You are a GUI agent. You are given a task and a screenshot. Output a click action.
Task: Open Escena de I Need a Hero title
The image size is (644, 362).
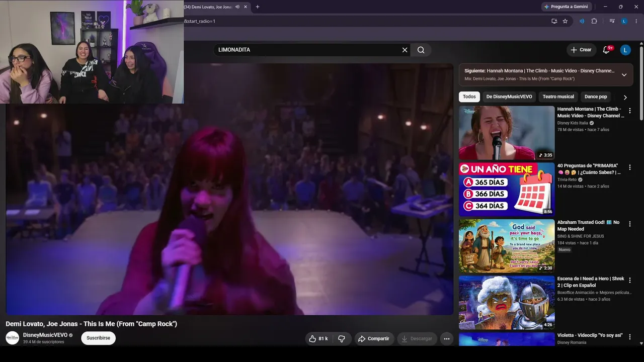(591, 282)
